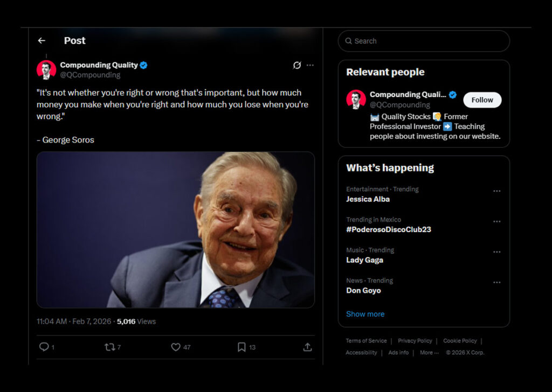Open the Lady Gaga trending topic
This screenshot has height=392, width=552.
(364, 260)
